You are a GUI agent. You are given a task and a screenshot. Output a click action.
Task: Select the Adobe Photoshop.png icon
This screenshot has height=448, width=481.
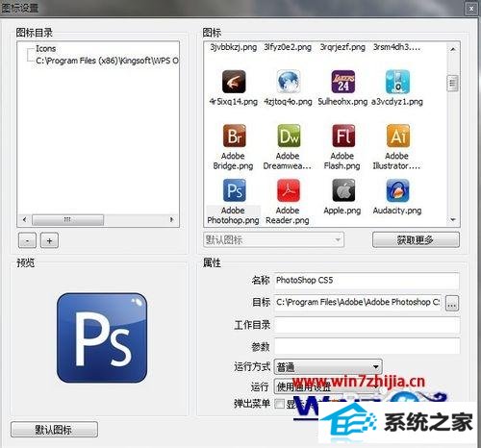point(234,190)
